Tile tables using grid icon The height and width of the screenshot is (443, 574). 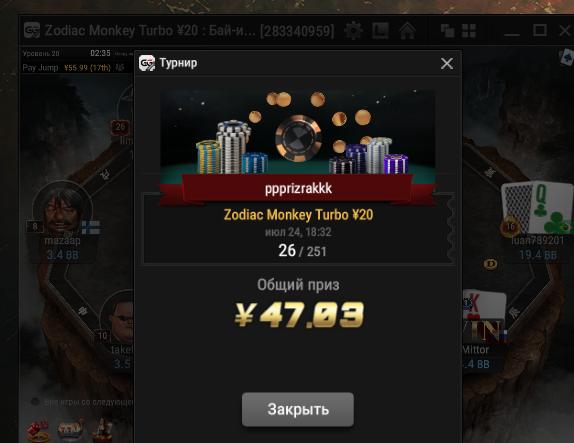(x=469, y=31)
